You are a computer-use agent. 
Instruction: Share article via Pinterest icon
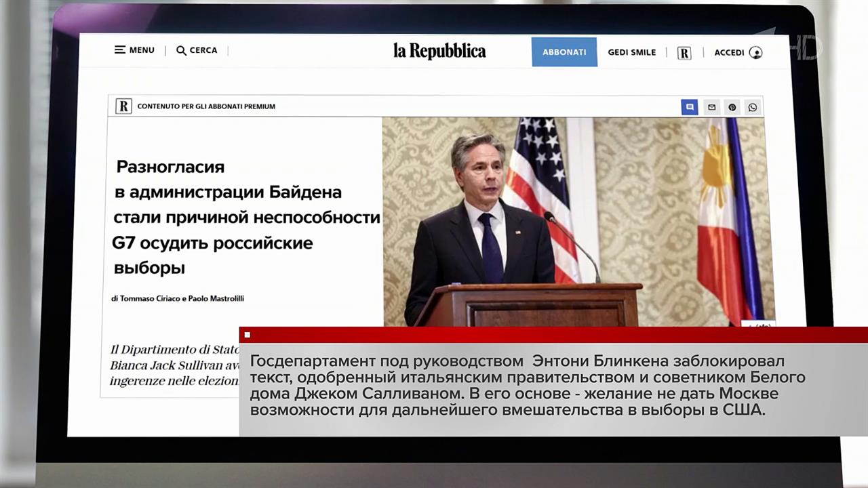(732, 107)
